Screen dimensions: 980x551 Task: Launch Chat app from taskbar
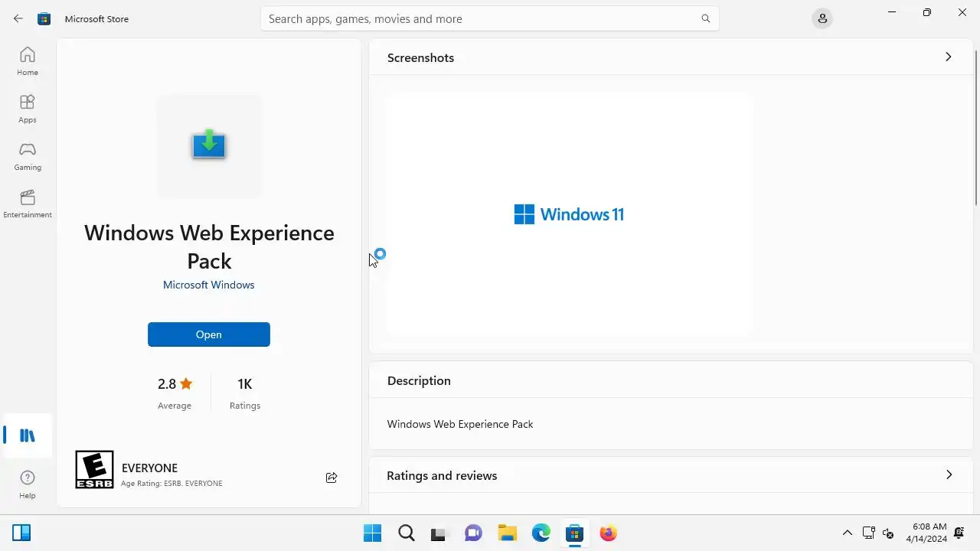pos(473,533)
